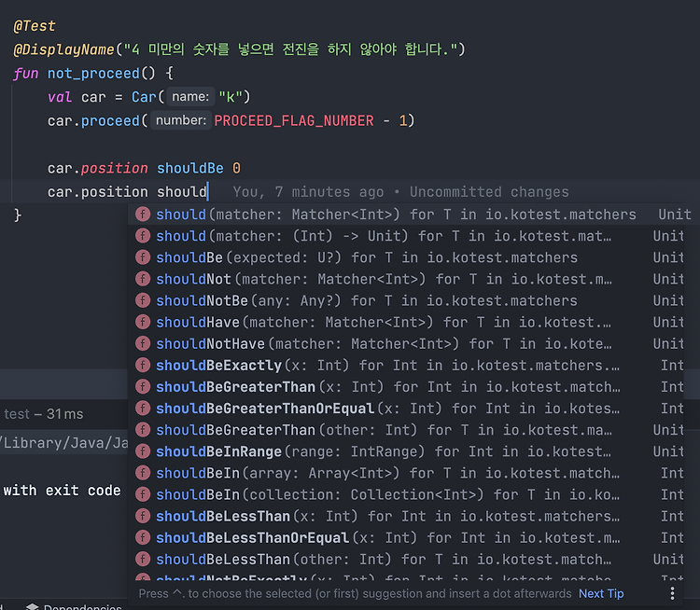This screenshot has height=610, width=700.
Task: Click the 'with exit code' console text
Action: point(62,491)
